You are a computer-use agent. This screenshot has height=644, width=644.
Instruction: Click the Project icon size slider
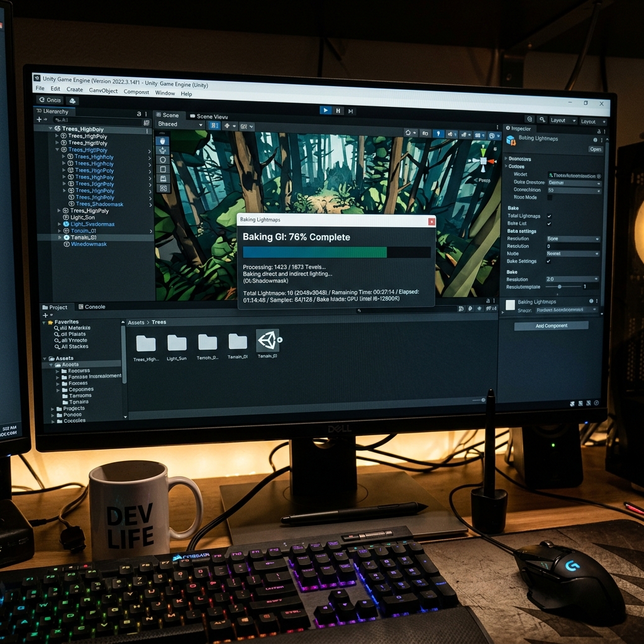pos(479,399)
